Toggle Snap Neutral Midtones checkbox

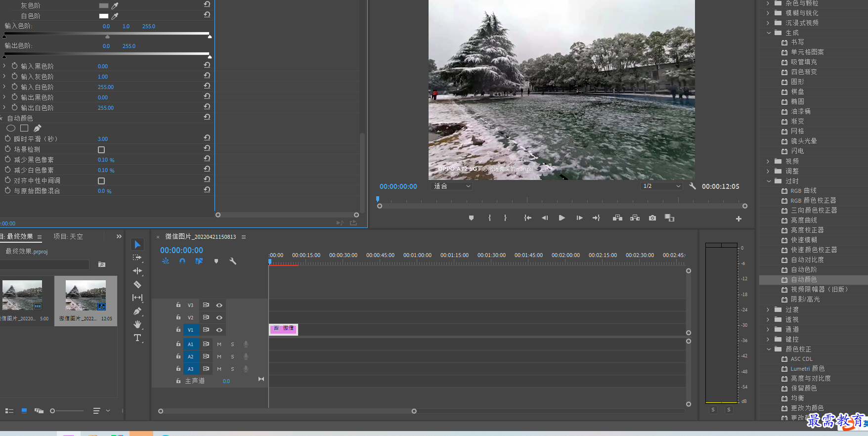[101, 181]
